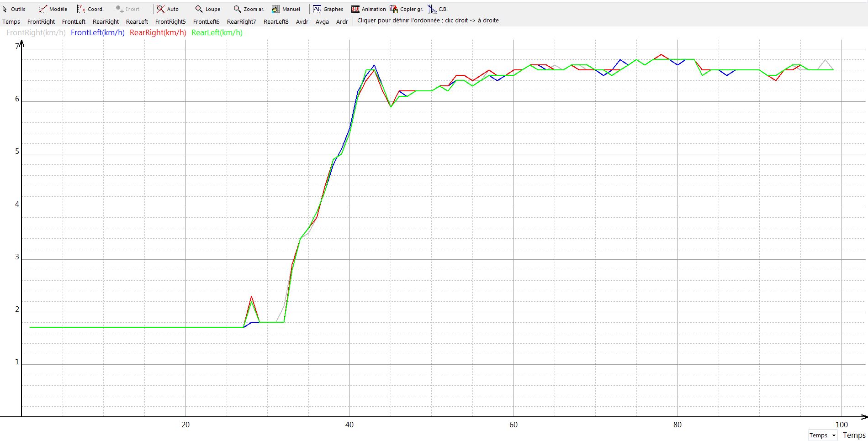868x441 pixels.
Task: Select the RearRight7 variable
Action: point(241,22)
